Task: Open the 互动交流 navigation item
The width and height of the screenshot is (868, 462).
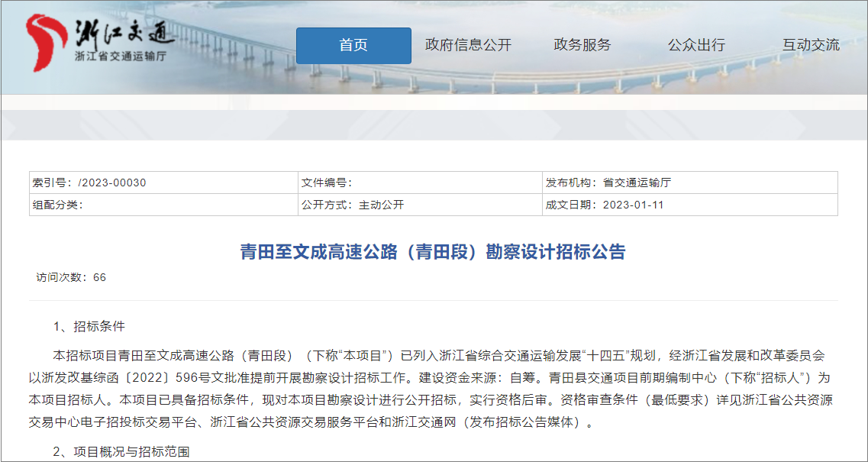Action: point(811,45)
